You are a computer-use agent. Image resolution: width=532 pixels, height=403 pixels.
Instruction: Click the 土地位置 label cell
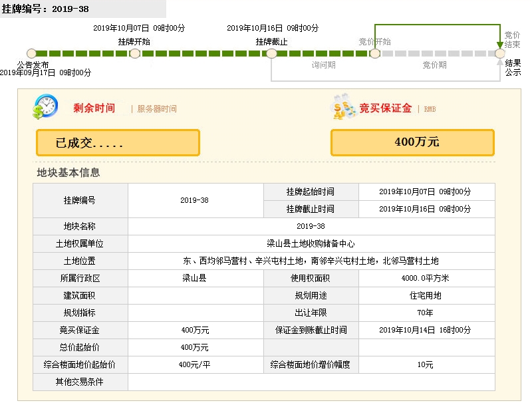pos(80,261)
